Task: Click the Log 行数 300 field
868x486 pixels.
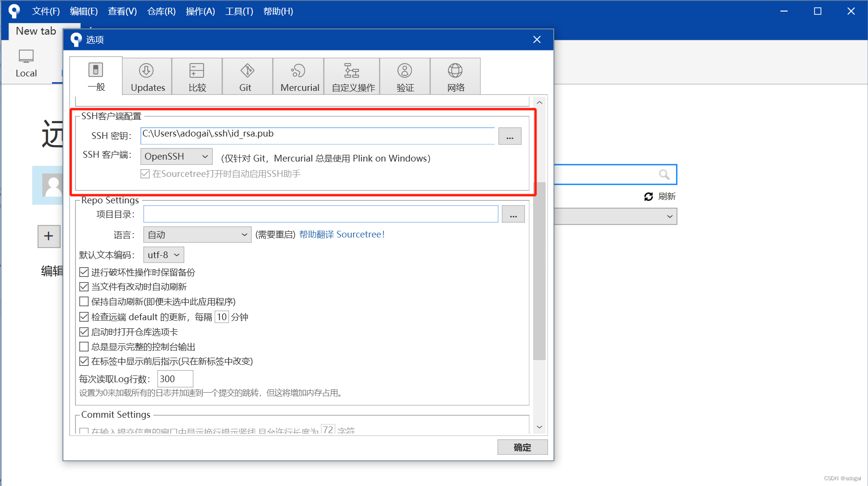Action: tap(175, 379)
